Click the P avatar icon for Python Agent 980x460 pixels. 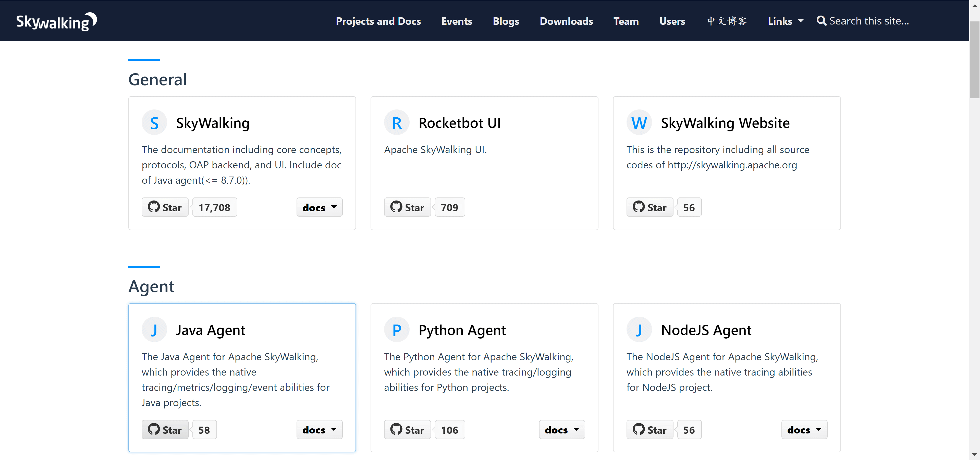[396, 330]
